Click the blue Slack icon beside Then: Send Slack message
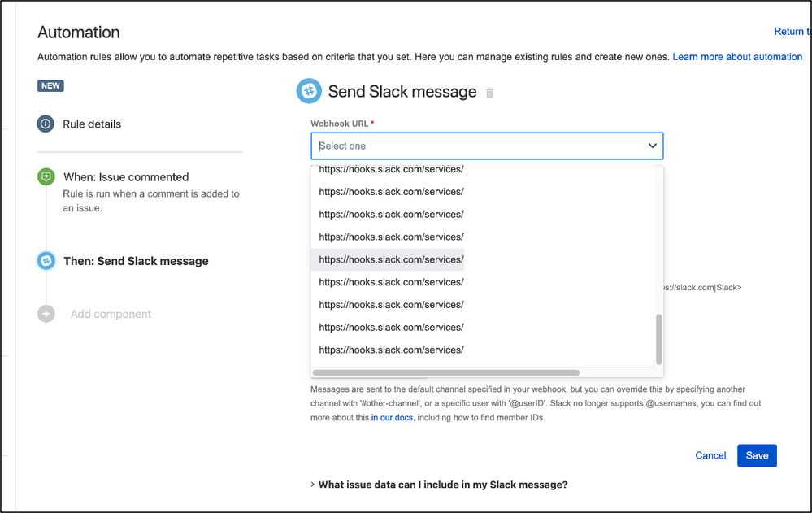 tap(46, 261)
